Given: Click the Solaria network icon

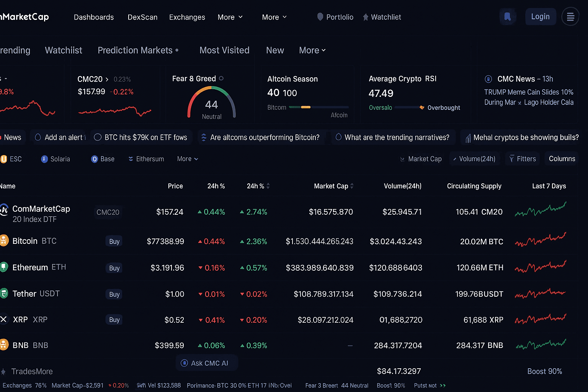Looking at the screenshot, I should click(44, 159).
